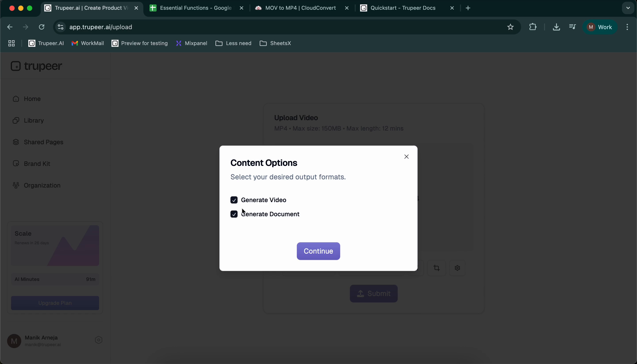The width and height of the screenshot is (637, 364).
Task: Open the Work profile menu
Action: (x=600, y=27)
